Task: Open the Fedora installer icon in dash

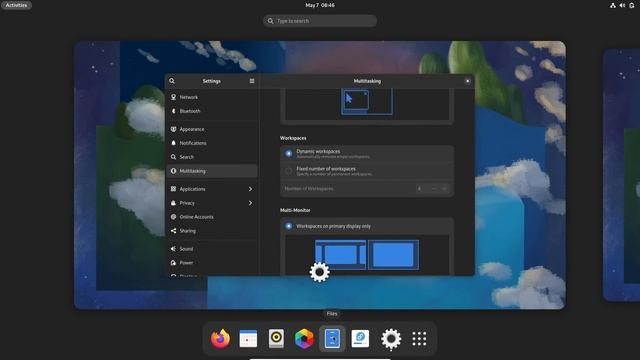Action: (360, 338)
